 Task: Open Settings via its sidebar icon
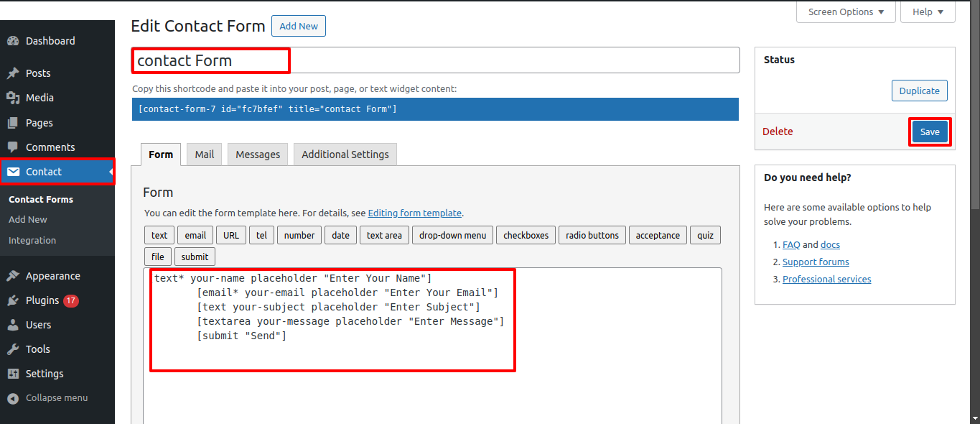coord(13,374)
